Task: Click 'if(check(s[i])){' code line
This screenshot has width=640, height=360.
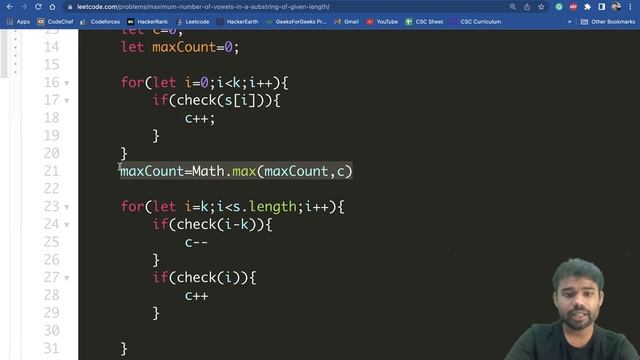Action: point(216,100)
